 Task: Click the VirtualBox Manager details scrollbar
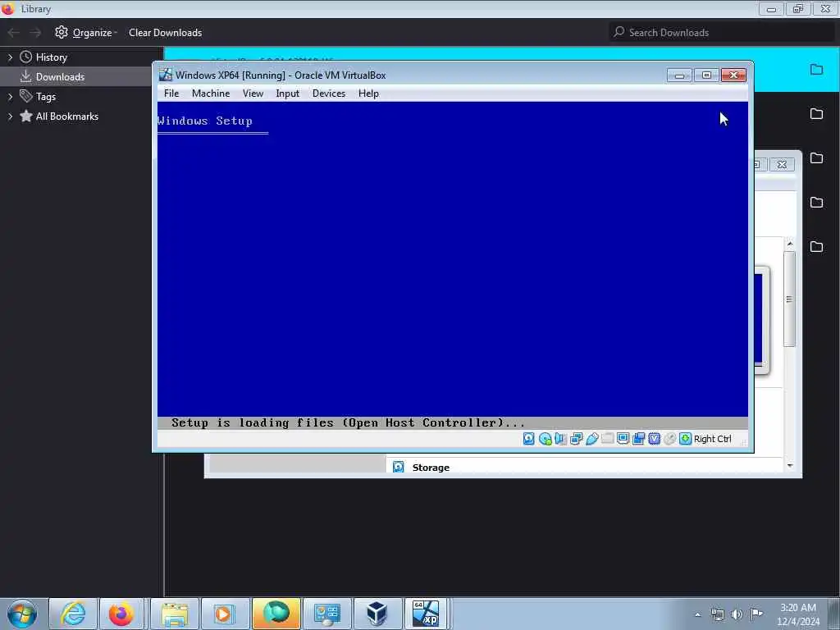coord(789,299)
